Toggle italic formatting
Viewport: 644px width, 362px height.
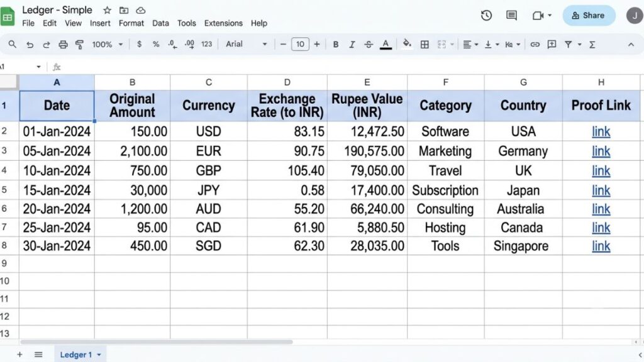352,45
